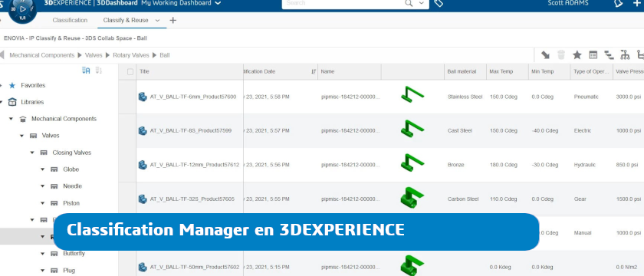This screenshot has width=644, height=276.
Task: Go to Valves in breadcrumb
Action: point(94,55)
